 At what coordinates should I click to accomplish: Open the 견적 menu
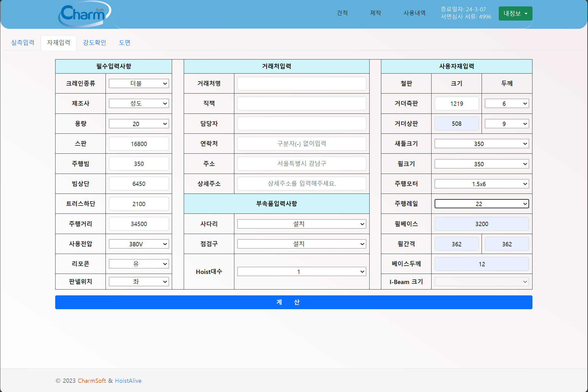[342, 13]
